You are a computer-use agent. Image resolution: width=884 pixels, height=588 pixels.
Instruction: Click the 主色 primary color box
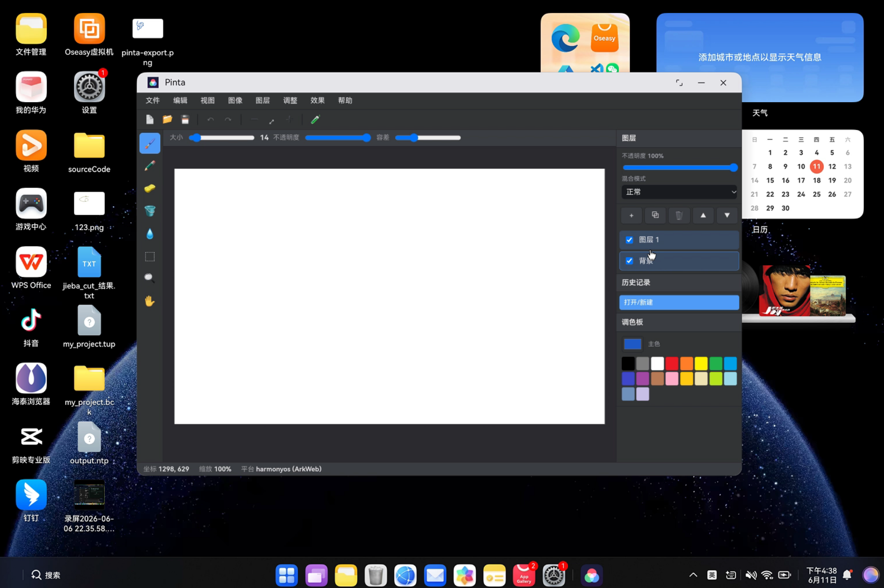[x=632, y=344]
